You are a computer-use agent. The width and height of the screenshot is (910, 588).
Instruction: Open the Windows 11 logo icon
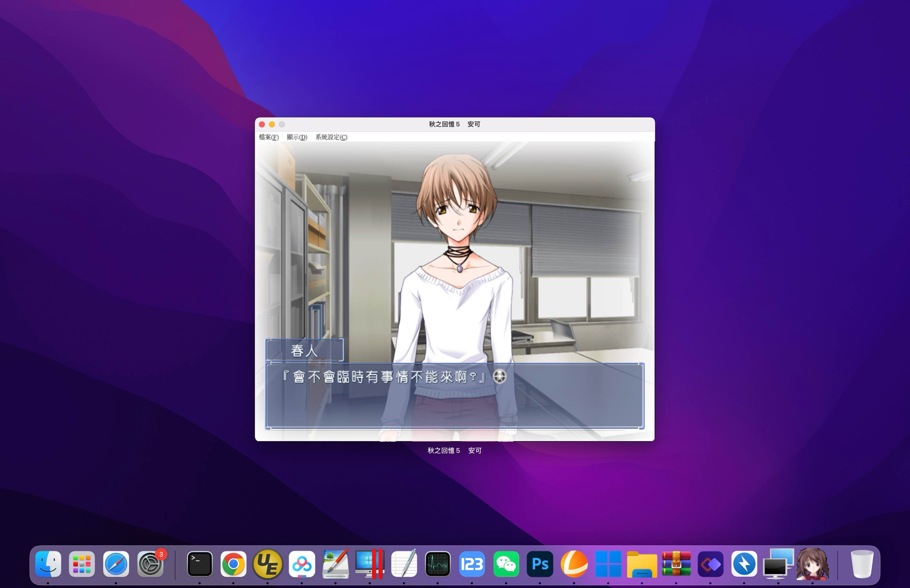click(x=608, y=564)
